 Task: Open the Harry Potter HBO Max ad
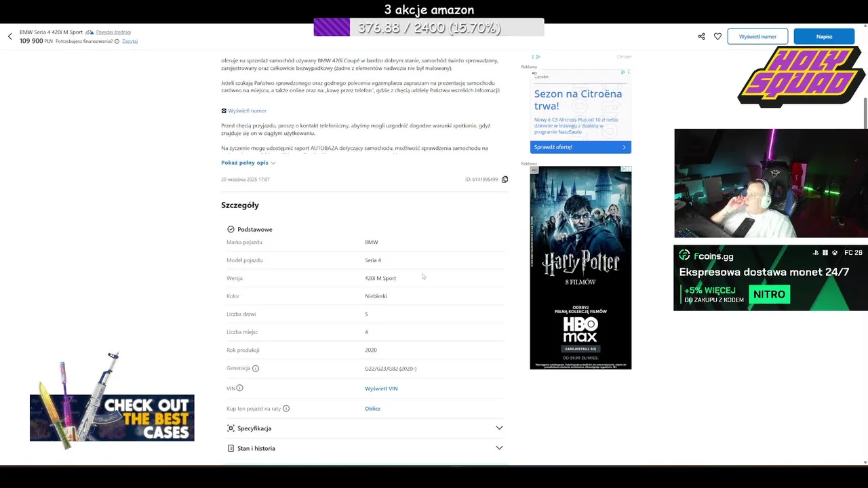[580, 268]
